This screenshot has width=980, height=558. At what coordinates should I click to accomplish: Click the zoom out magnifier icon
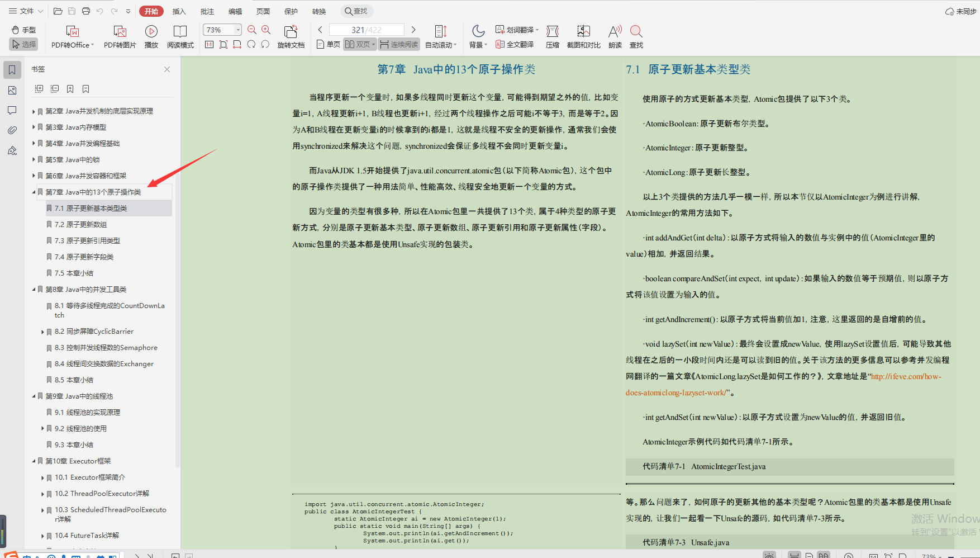coord(252,30)
